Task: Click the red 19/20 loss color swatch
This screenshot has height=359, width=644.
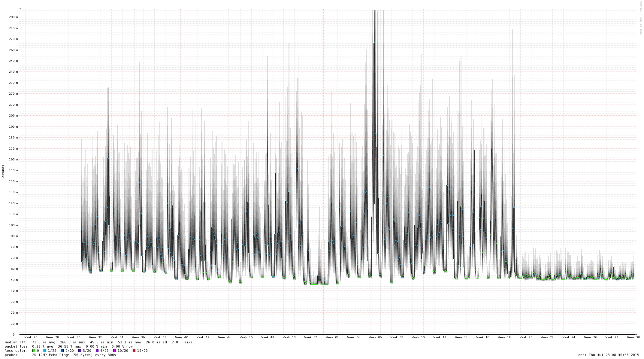Action: pos(134,351)
